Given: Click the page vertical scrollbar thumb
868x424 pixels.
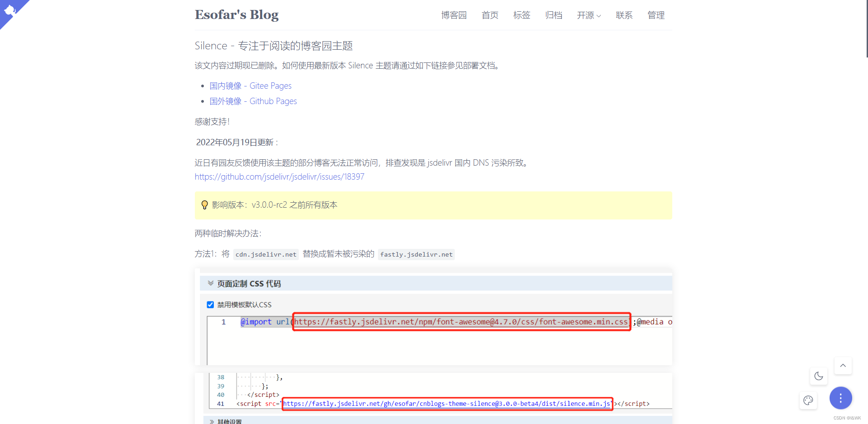Looking at the screenshot, I should tap(867, 29).
